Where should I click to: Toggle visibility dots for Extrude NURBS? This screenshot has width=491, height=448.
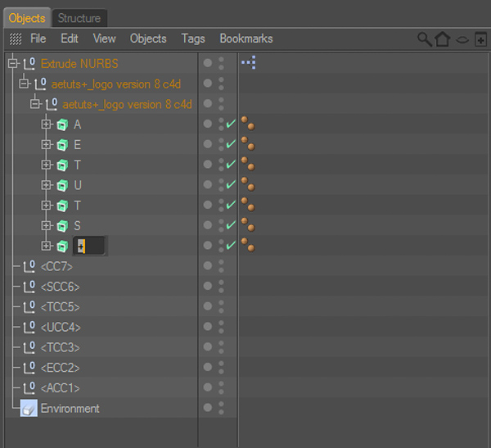tap(221, 63)
